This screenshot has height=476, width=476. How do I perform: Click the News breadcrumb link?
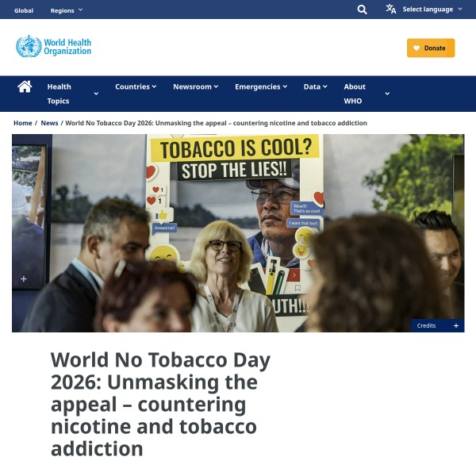[x=49, y=123]
